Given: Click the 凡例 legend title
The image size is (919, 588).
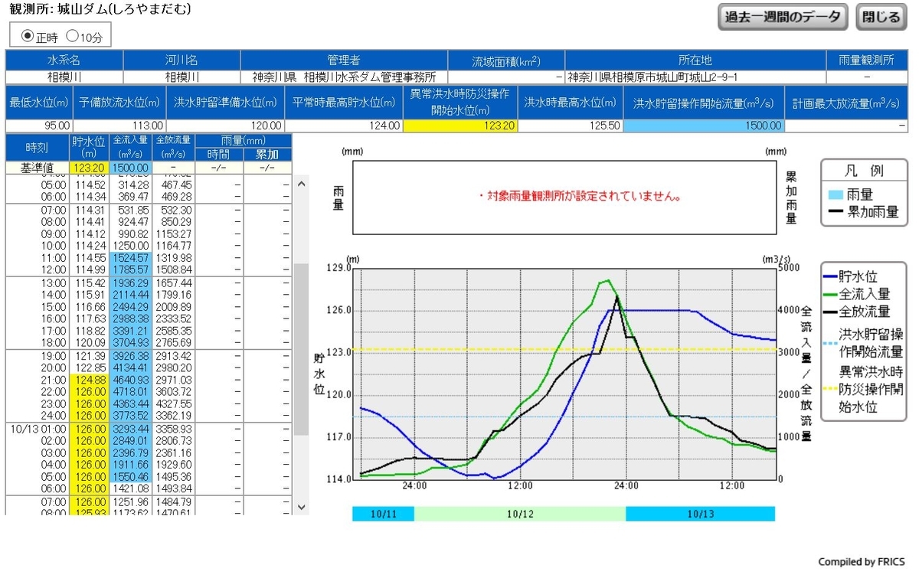Looking at the screenshot, I should (x=863, y=172).
